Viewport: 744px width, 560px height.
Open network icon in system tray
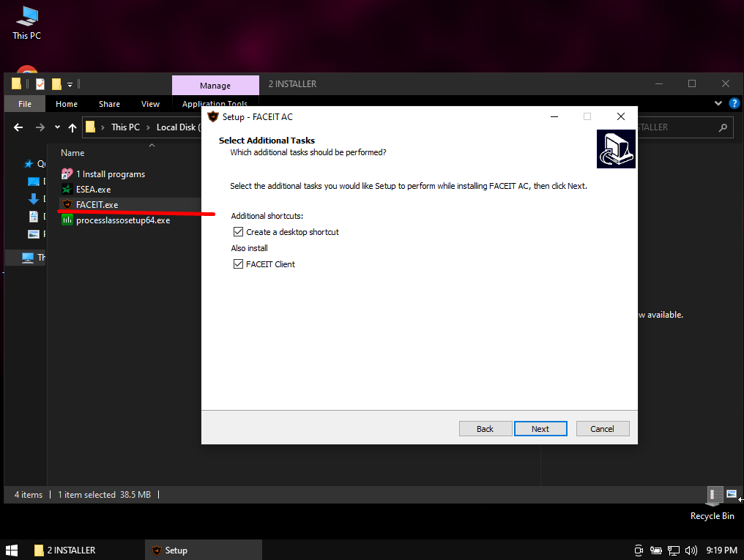tap(673, 550)
